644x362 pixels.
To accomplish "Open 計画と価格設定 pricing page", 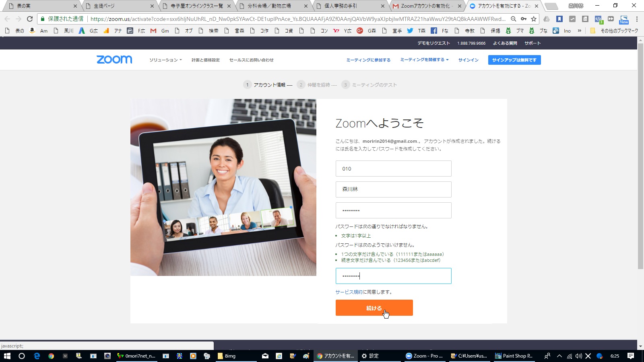I will coord(206,60).
